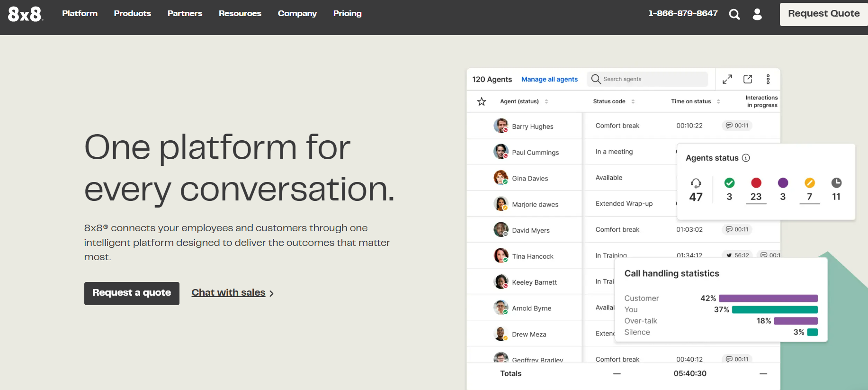Click the open-in-new-window icon in agents panel

748,79
